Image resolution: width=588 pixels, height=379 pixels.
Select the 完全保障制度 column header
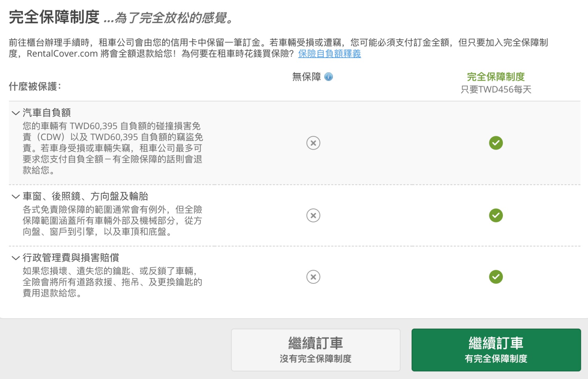(496, 77)
